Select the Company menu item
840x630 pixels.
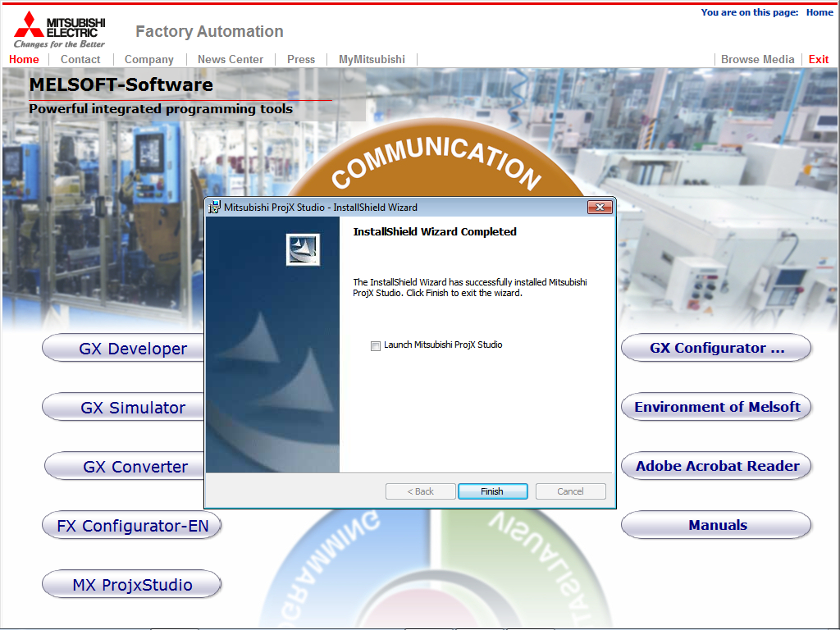pos(148,59)
